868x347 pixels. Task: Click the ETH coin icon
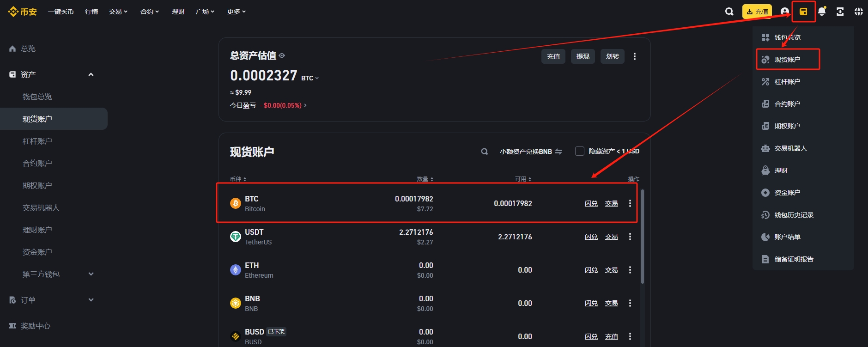click(236, 270)
